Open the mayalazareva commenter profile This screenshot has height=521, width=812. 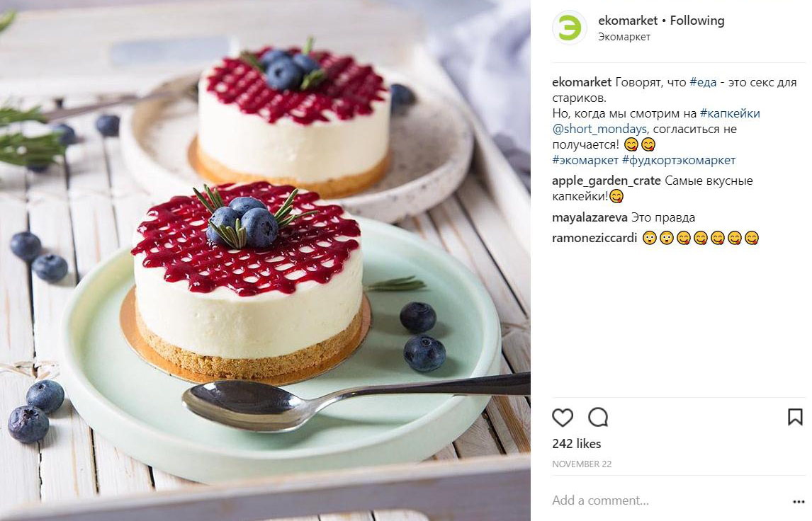coord(590,218)
